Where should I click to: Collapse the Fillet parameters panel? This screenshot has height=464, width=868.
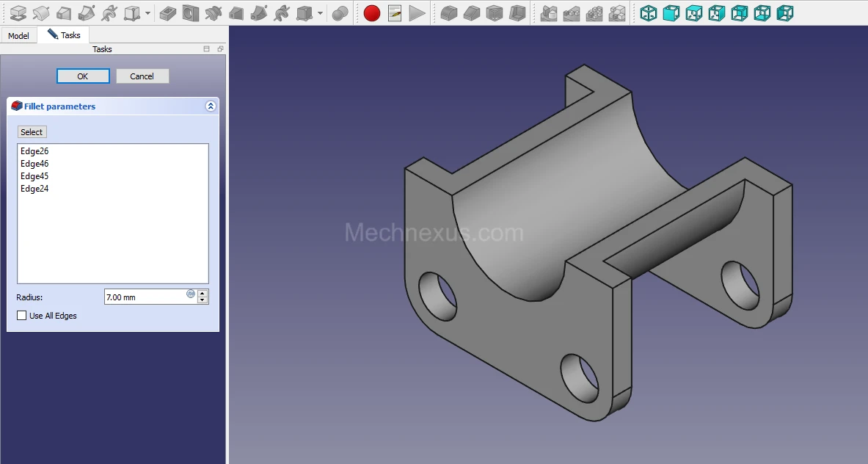pos(211,106)
